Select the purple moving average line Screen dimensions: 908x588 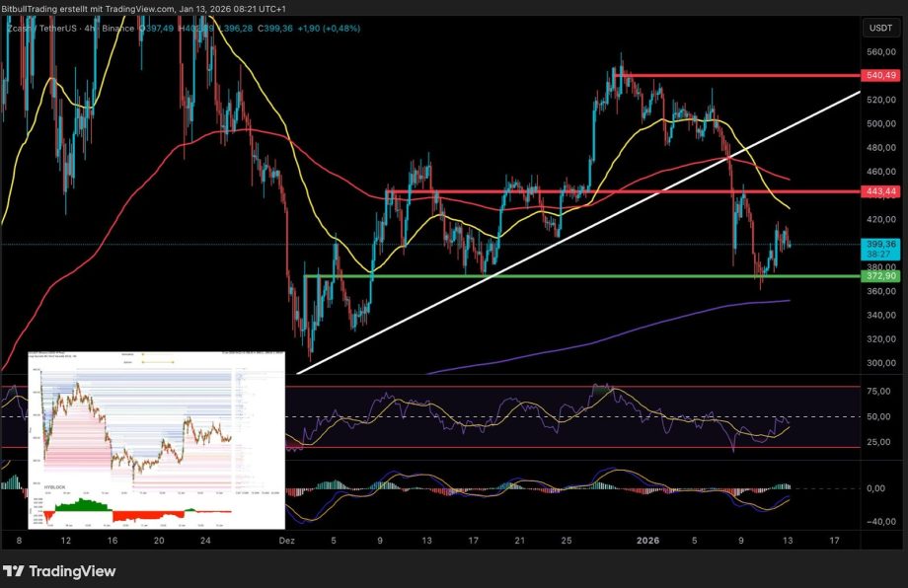642,323
